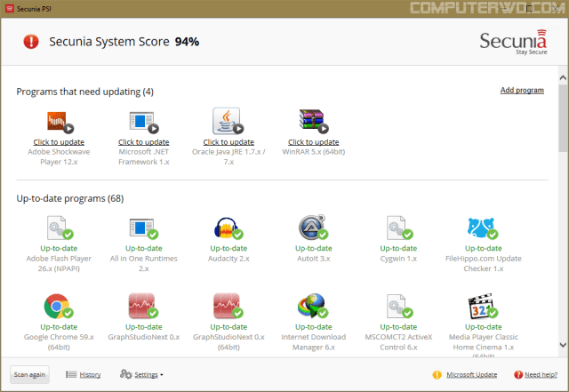This screenshot has width=569, height=392.
Task: Select the GraphStudioNext 0.x (64bit) icon
Action: [x=228, y=306]
